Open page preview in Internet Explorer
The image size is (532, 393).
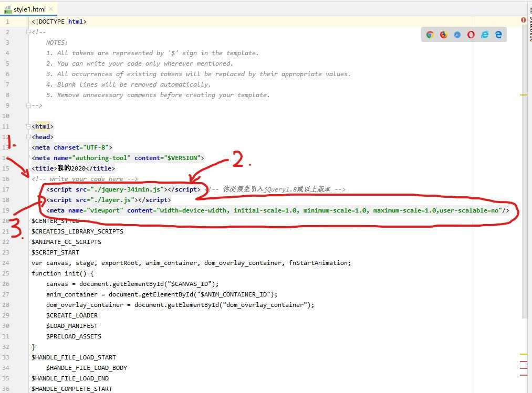485,35
